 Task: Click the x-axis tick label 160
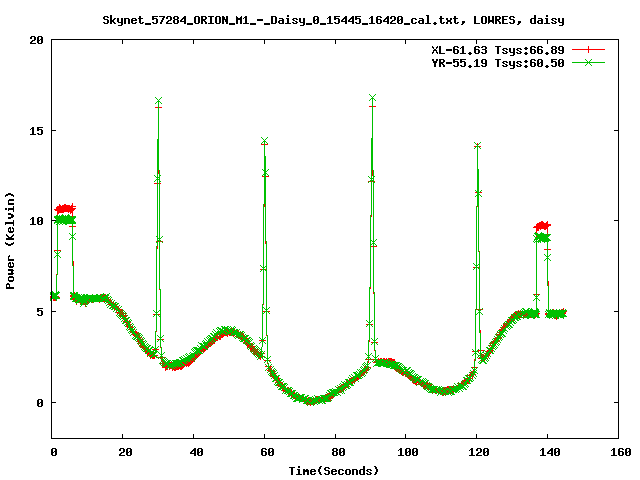pyautogui.click(x=621, y=452)
